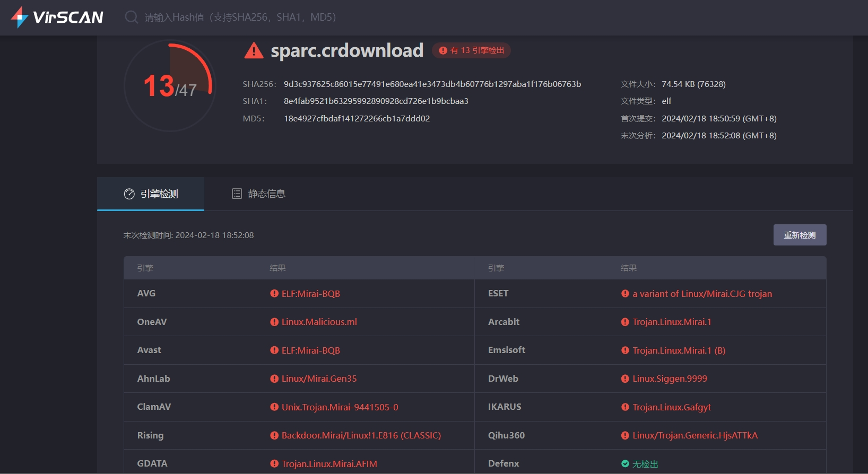Click the alert icon in IKARUS result
The width and height of the screenshot is (868, 474).
[x=625, y=407]
